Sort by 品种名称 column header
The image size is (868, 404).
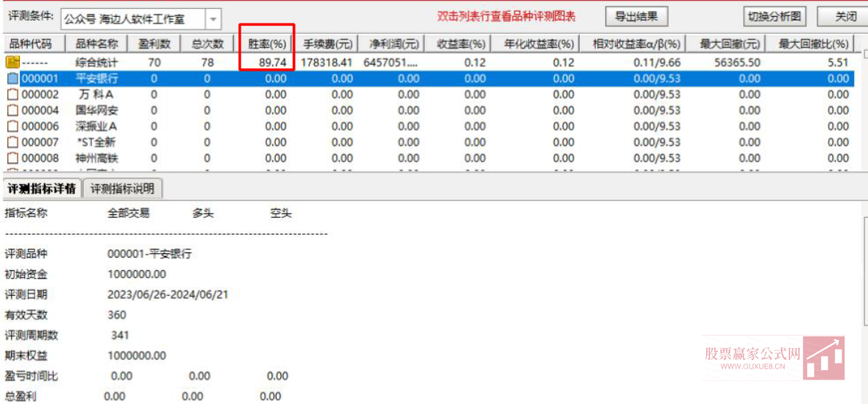(97, 43)
